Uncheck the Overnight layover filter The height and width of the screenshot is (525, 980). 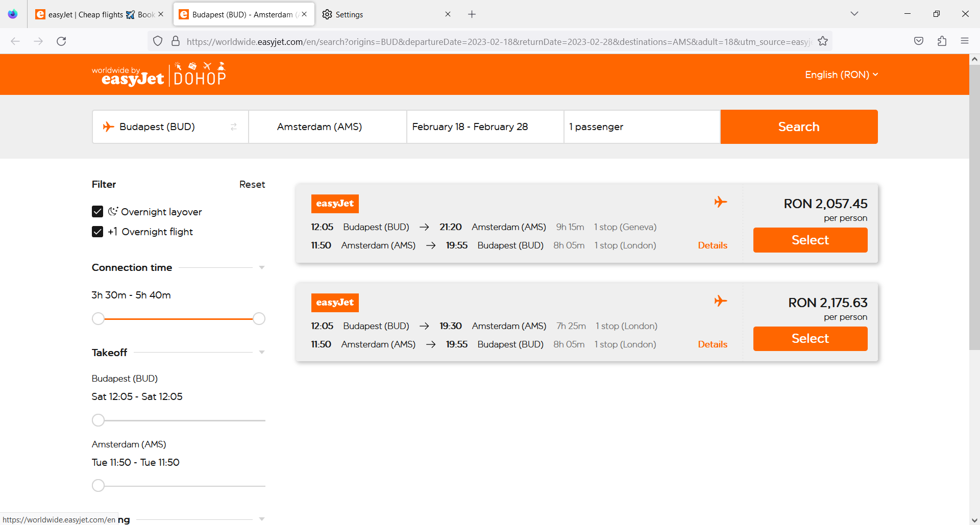click(97, 211)
